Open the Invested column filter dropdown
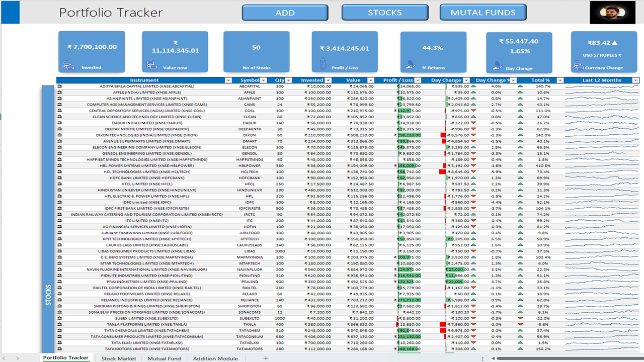 pyautogui.click(x=329, y=80)
